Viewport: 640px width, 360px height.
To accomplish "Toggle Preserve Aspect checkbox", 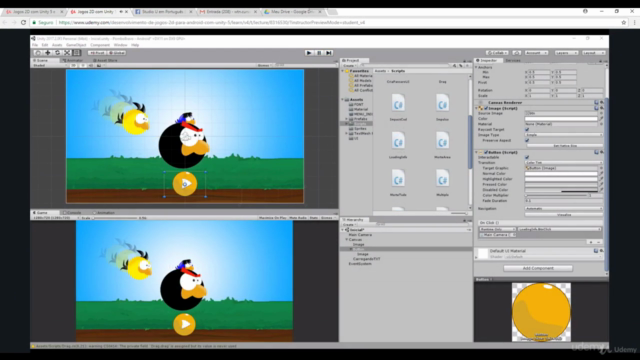I will tap(527, 140).
